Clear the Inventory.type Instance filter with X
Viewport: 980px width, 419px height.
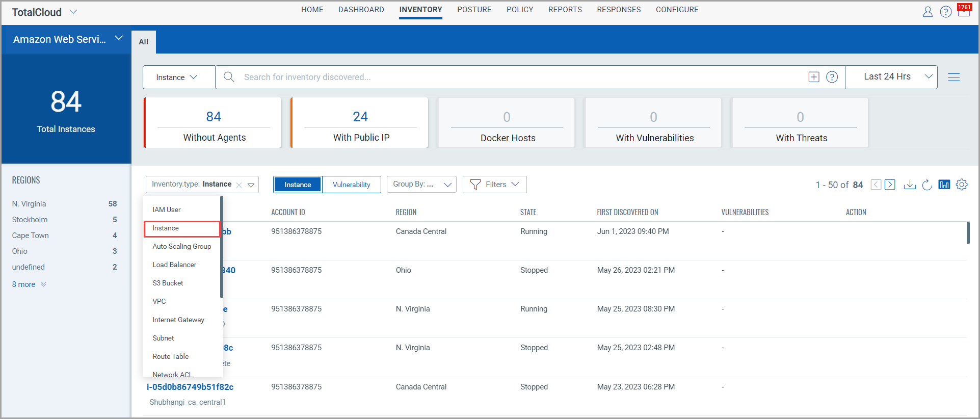tap(239, 185)
